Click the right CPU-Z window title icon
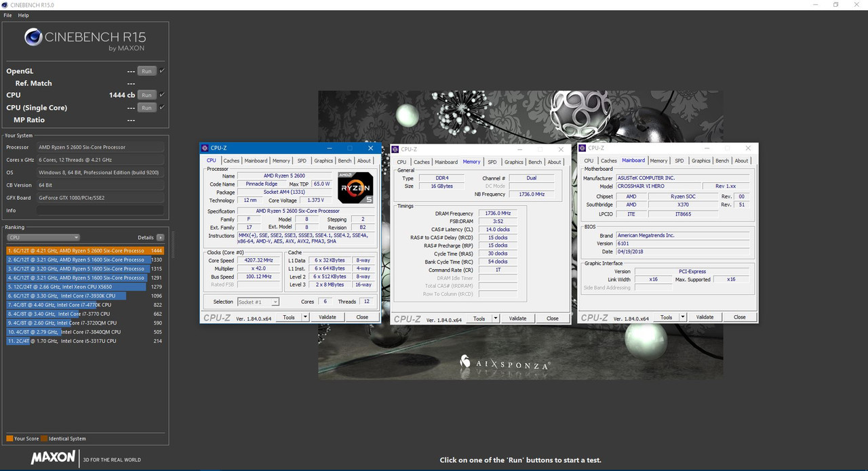This screenshot has height=471, width=868. (x=583, y=148)
